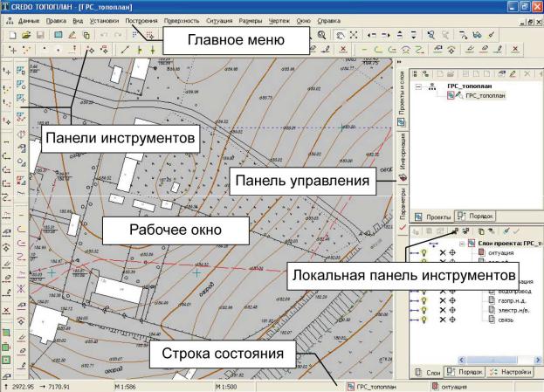Click the yellow zigzag polyline tool icon
Screen dimensions: 544x392
point(419,50)
